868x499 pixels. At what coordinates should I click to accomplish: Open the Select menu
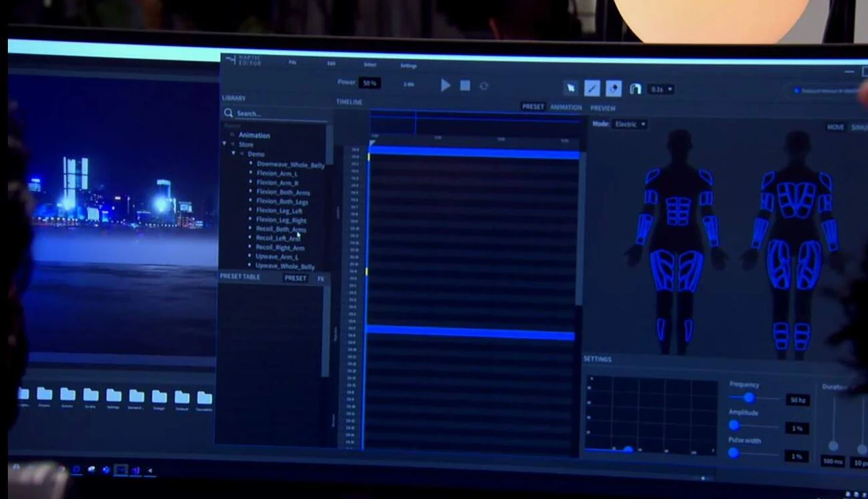[370, 64]
